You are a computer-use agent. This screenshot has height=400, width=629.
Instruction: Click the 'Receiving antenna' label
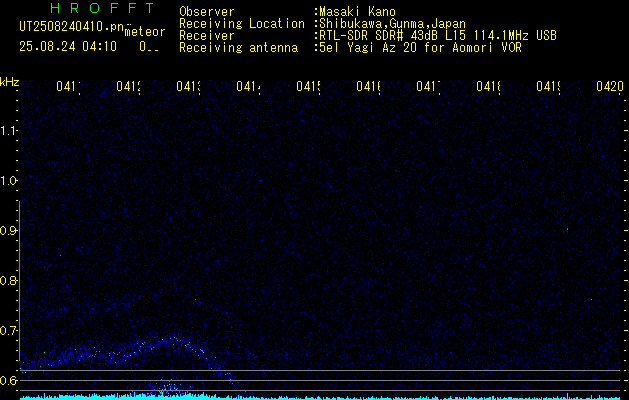(x=239, y=48)
